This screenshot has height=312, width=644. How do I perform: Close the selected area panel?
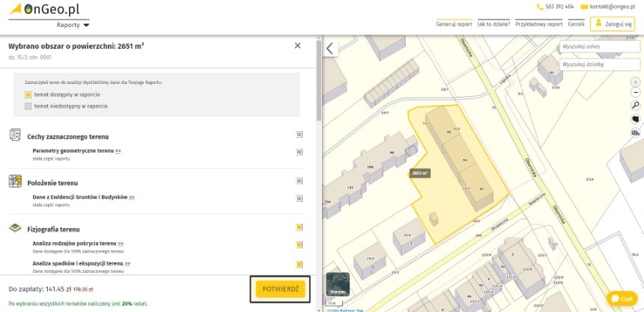[x=297, y=46]
